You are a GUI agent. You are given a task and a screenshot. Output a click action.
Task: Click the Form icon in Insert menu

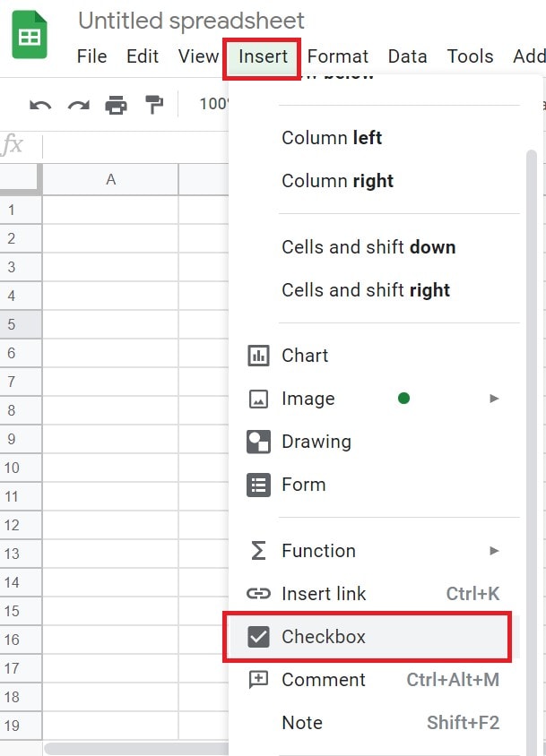point(258,485)
